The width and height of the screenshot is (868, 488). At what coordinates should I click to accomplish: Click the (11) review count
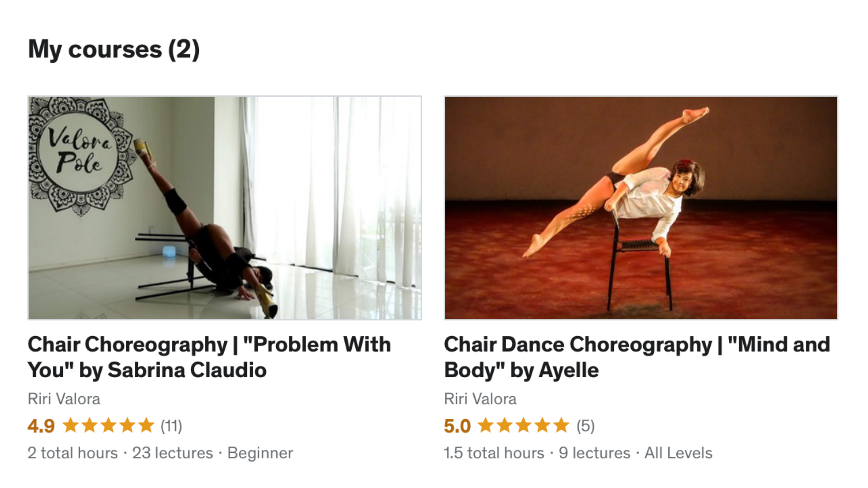click(171, 426)
